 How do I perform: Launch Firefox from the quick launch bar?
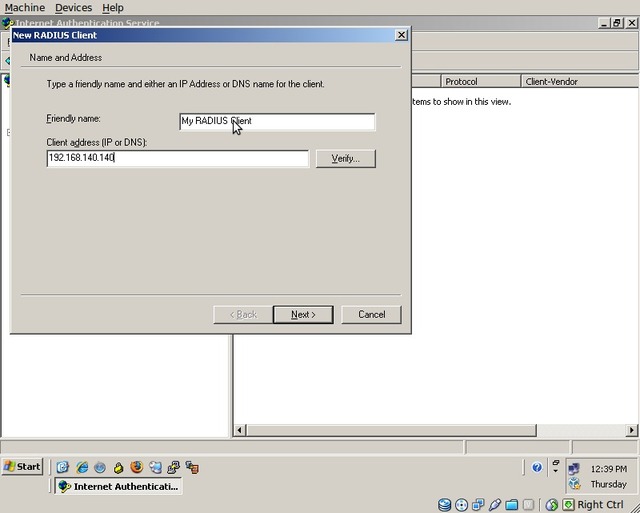136,467
